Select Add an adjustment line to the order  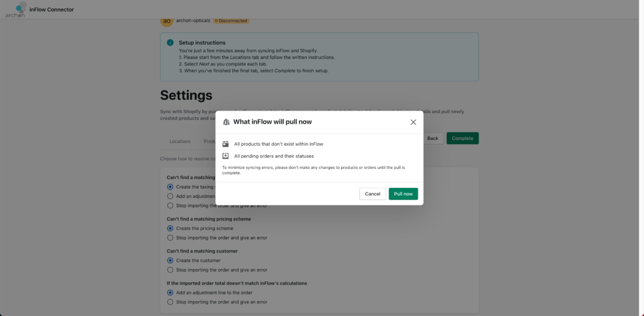(x=170, y=293)
